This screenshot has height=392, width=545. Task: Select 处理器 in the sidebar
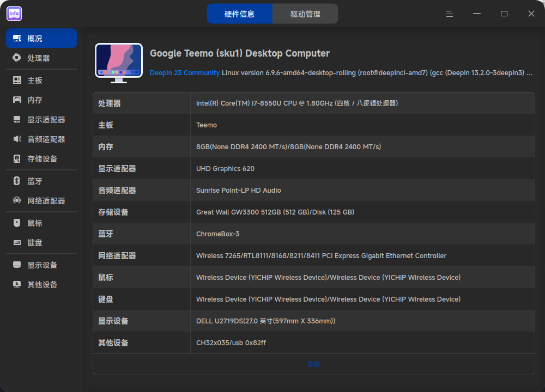pyautogui.click(x=41, y=58)
